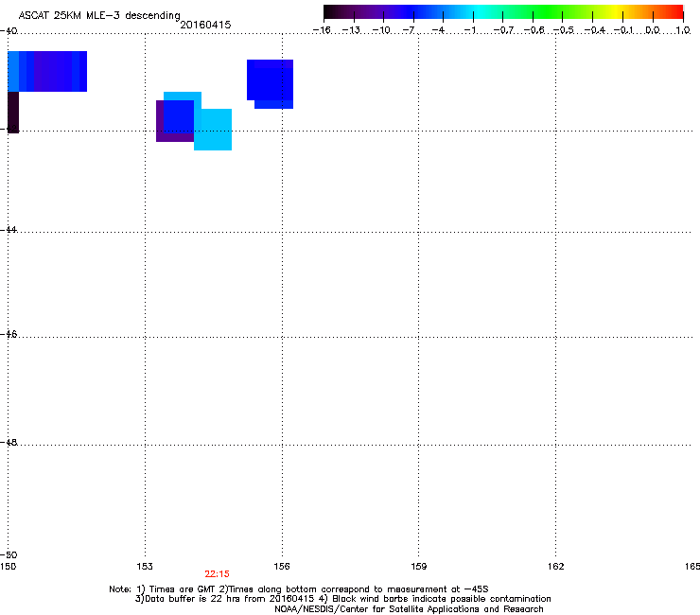Click latitude axis label -44
Image resolution: width=700 pixels, height=615 pixels.
pos(9,229)
